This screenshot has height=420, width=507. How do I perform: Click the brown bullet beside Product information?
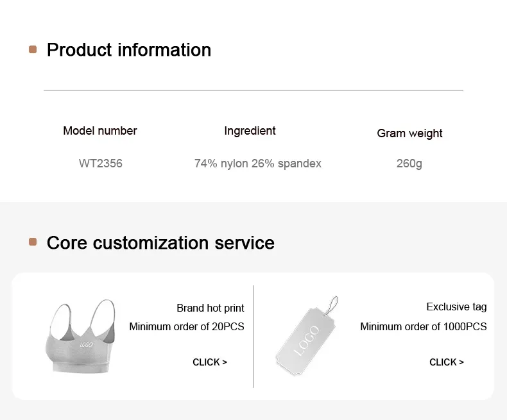point(33,50)
